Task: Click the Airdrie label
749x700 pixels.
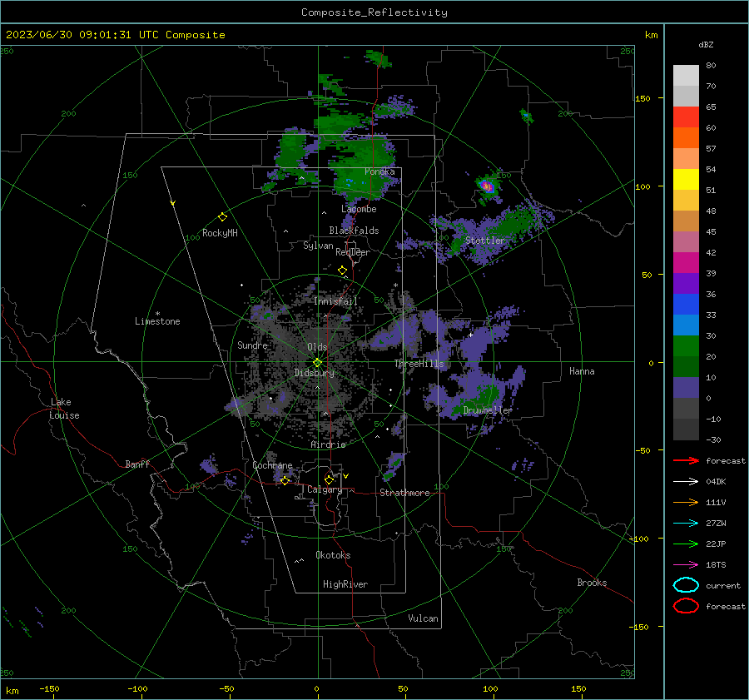Action: (328, 444)
